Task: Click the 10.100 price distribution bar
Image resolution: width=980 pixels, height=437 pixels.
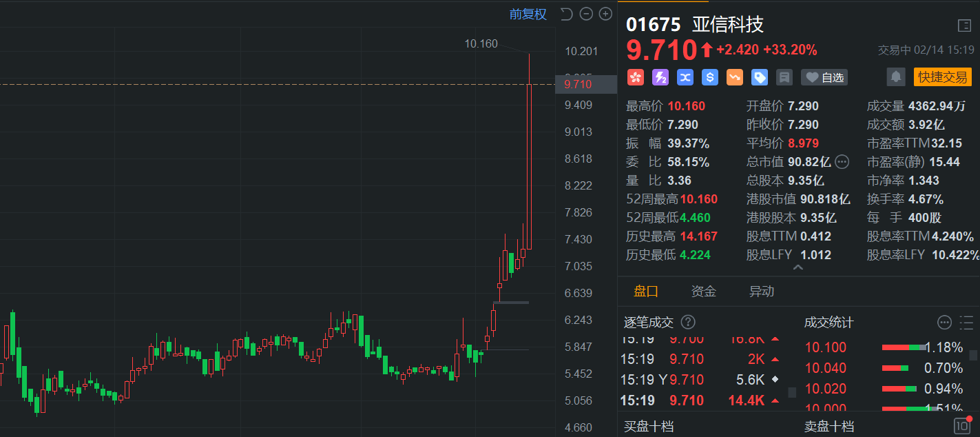Action: (x=905, y=347)
